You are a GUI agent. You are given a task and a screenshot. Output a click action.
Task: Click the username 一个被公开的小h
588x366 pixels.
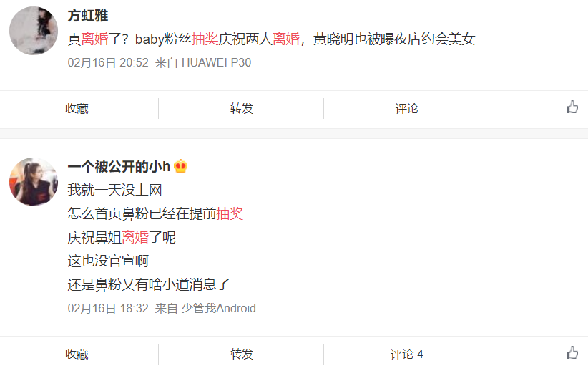point(119,166)
